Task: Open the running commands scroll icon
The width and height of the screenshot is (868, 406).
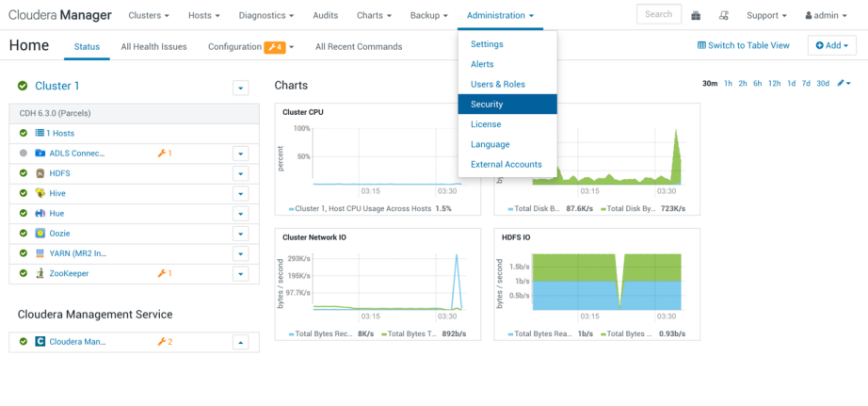Action: coord(723,15)
